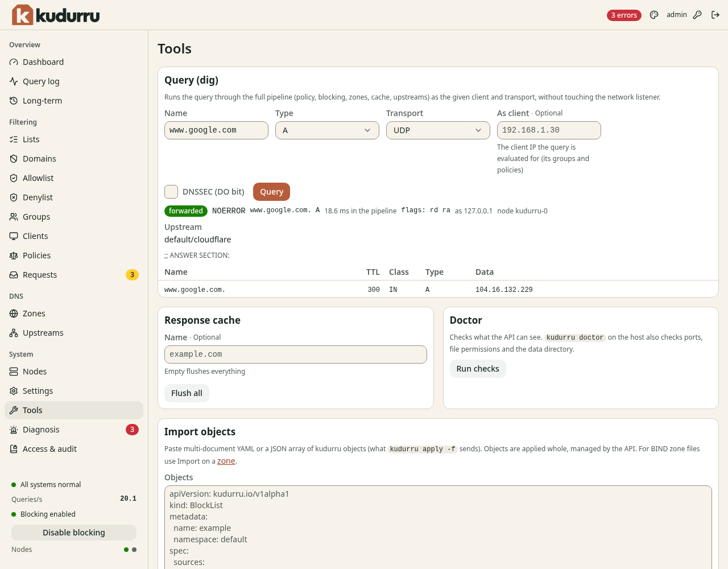This screenshot has height=569, width=728.
Task: Click the Response cache Name field
Action: tap(296, 354)
